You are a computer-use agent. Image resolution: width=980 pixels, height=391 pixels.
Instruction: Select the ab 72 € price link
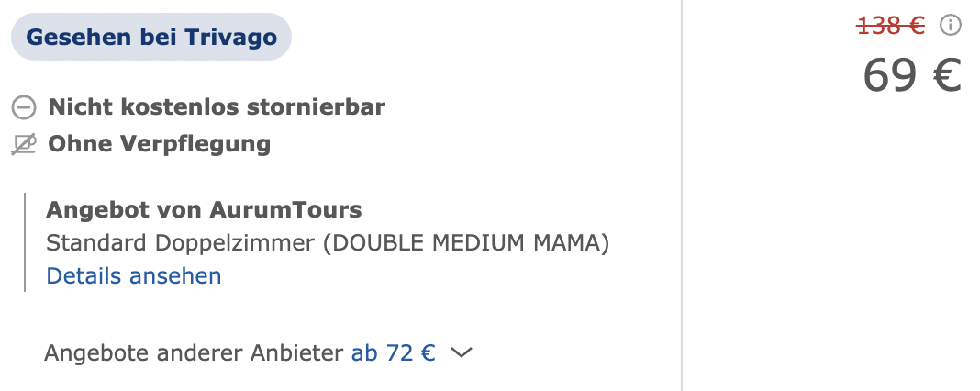(x=393, y=353)
